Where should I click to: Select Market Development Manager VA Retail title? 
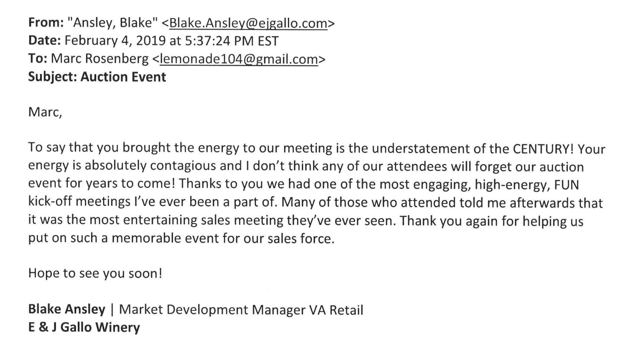[241, 310]
